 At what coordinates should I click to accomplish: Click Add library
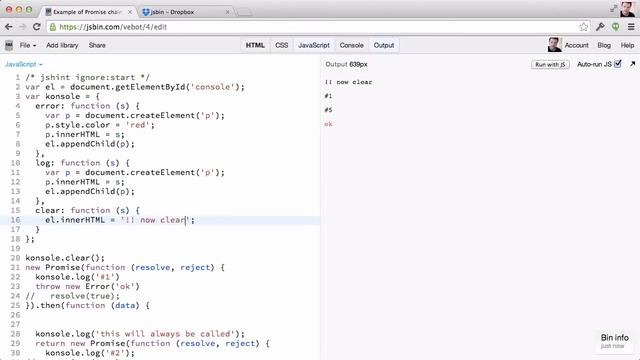click(x=62, y=45)
